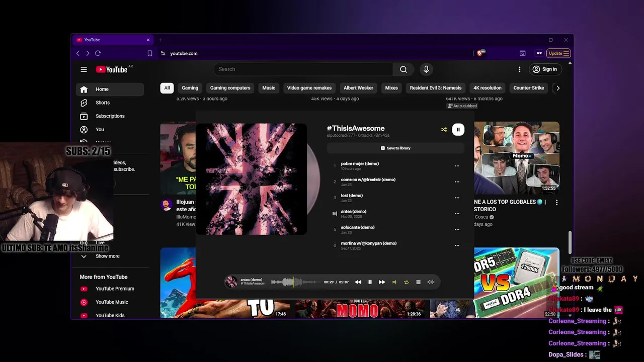Play the track pobre mujer (demo)
This screenshot has width=644, height=362.
[x=360, y=163]
